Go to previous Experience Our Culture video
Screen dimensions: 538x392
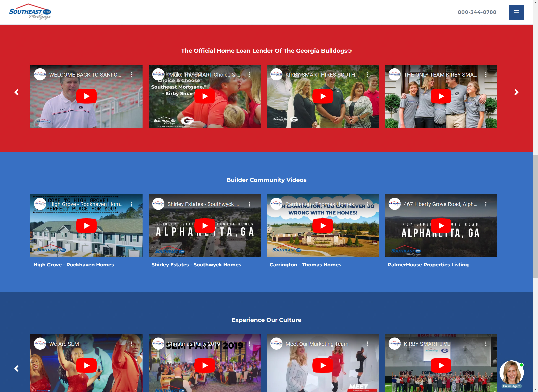(x=16, y=369)
